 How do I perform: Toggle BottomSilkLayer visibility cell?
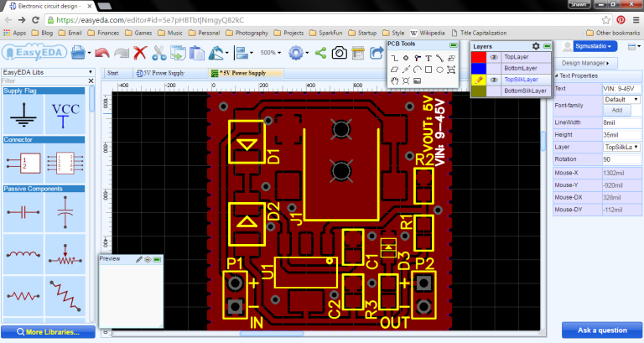494,91
